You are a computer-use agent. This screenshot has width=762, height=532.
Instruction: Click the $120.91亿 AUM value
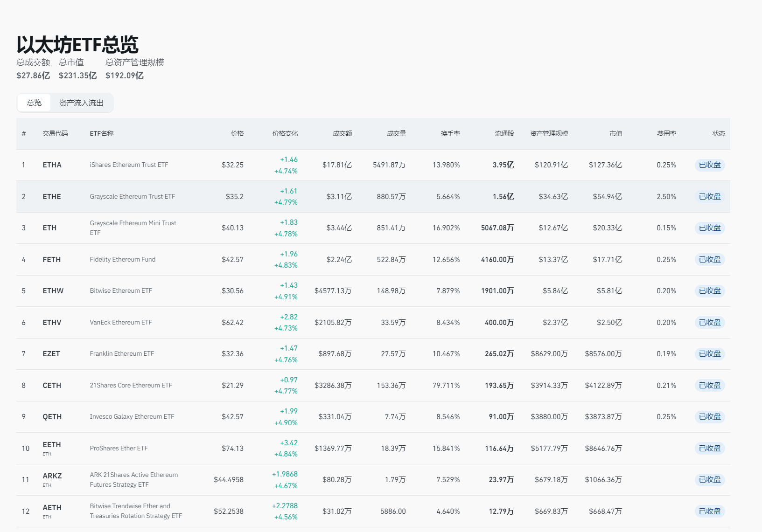pyautogui.click(x=552, y=165)
